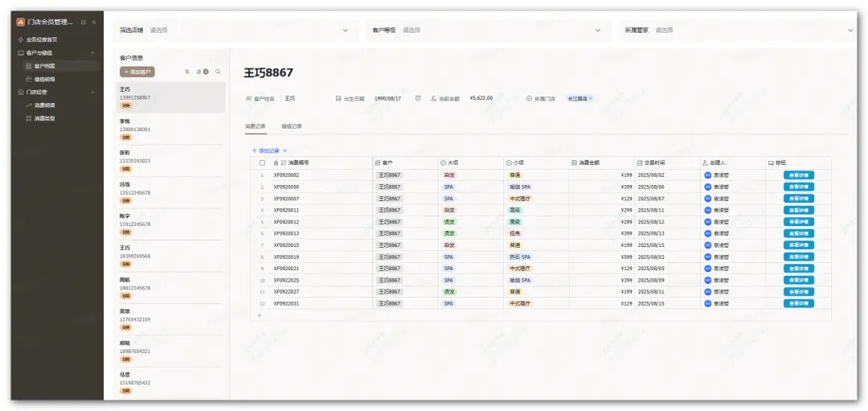Select customer with phone 18812345678
Screen dimensions: 868x411
tap(170, 288)
